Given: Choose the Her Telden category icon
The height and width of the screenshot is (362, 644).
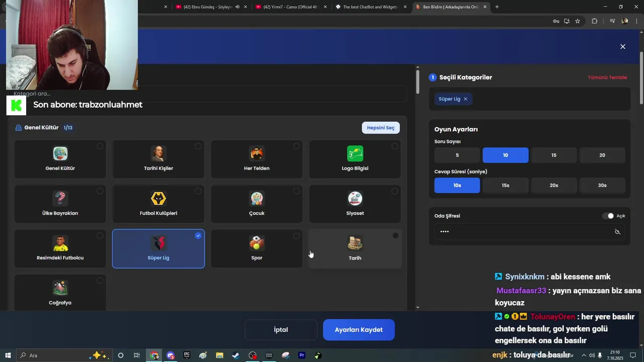Looking at the screenshot, I should [257, 153].
